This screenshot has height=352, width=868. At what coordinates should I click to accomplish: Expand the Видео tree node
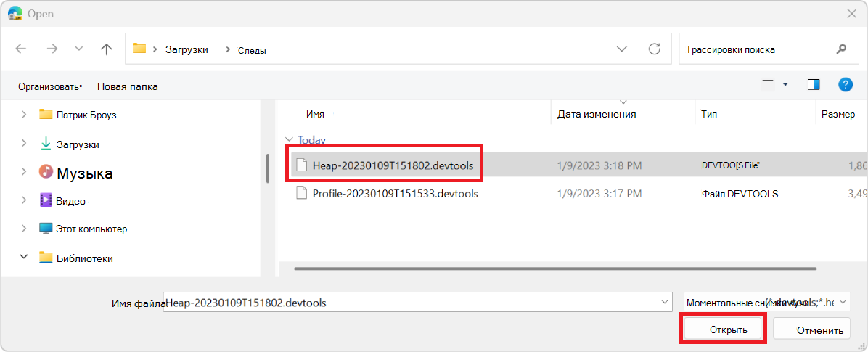[24, 200]
